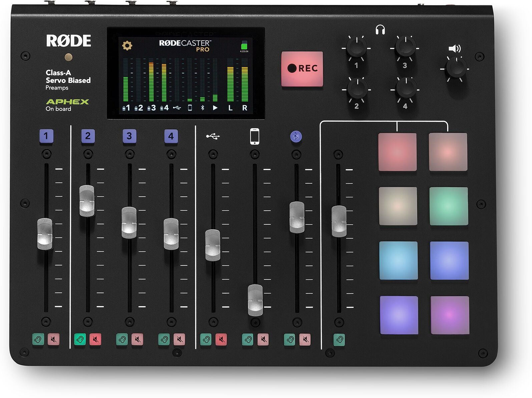Toggle solo listen on the Bluetooth channel
The height and width of the screenshot is (398, 532).
point(290,340)
